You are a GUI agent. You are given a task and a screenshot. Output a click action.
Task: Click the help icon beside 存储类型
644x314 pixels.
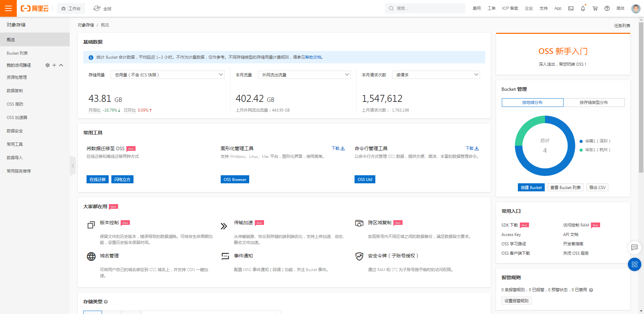coord(106,302)
